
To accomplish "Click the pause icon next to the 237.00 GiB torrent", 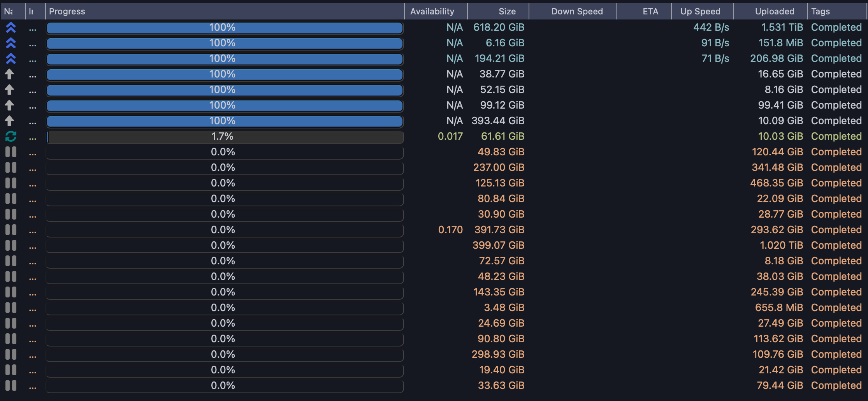I will [11, 167].
